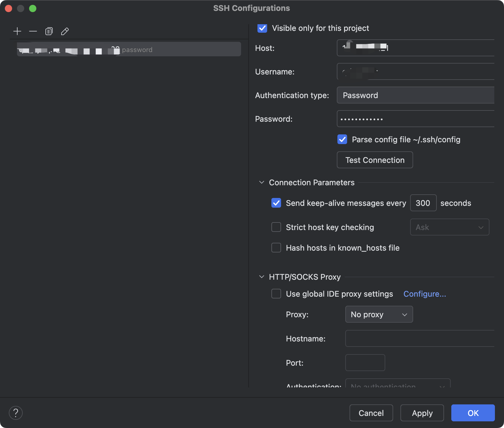
Task: Open the help question mark icon
Action: tap(16, 413)
